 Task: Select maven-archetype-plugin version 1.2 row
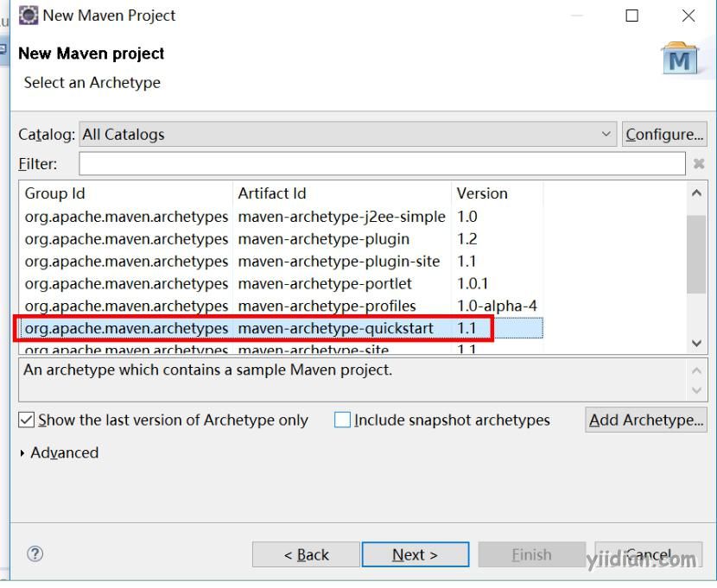[282, 239]
